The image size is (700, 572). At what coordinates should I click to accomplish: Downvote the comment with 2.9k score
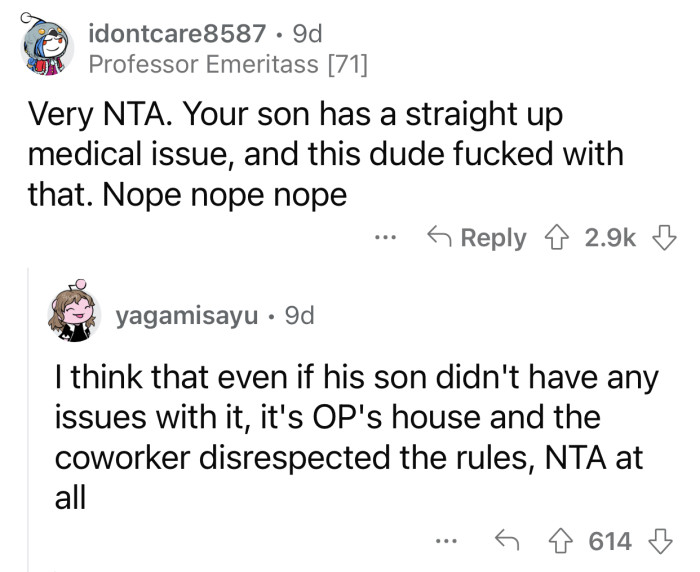pyautogui.click(x=662, y=238)
